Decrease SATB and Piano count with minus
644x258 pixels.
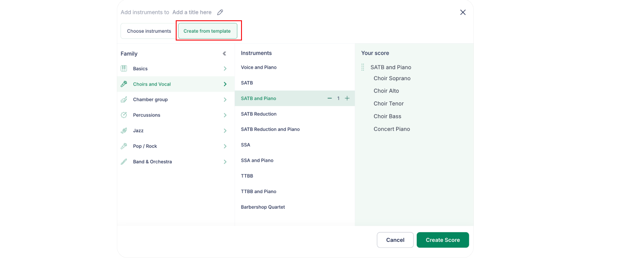tap(329, 98)
